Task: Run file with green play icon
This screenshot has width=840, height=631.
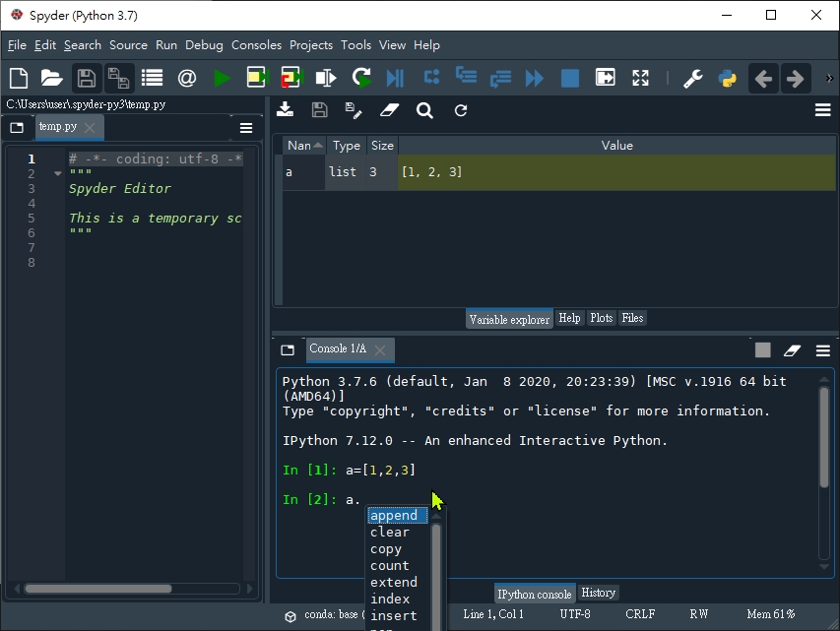Action: 222,78
